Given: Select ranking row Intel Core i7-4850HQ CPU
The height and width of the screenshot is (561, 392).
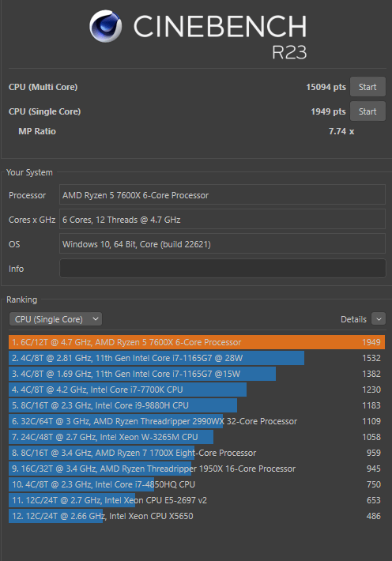Looking at the screenshot, I should click(x=197, y=484).
